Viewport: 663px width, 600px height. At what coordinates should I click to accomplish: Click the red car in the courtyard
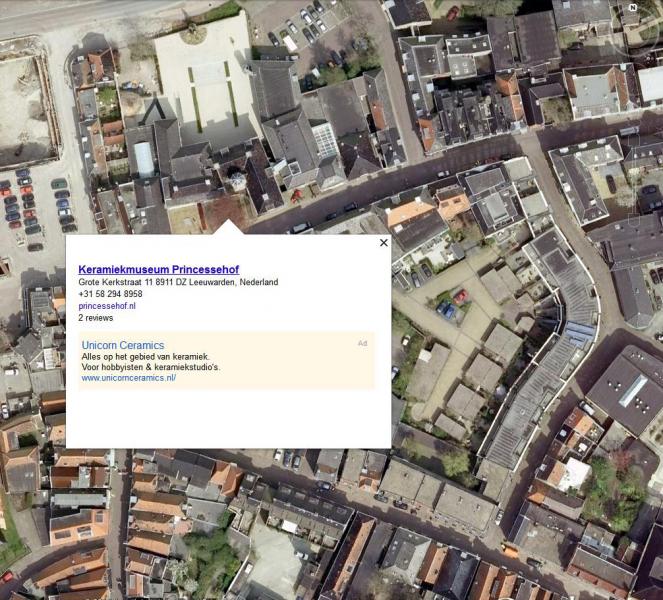click(x=461, y=296)
